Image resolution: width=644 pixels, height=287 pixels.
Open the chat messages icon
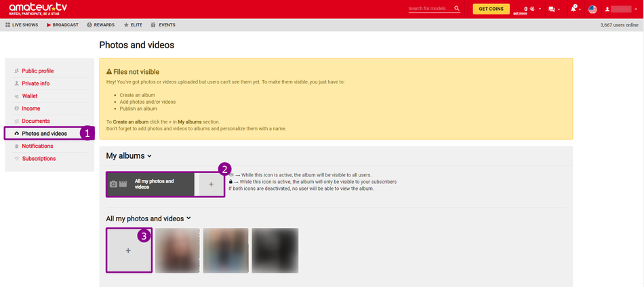pyautogui.click(x=551, y=9)
